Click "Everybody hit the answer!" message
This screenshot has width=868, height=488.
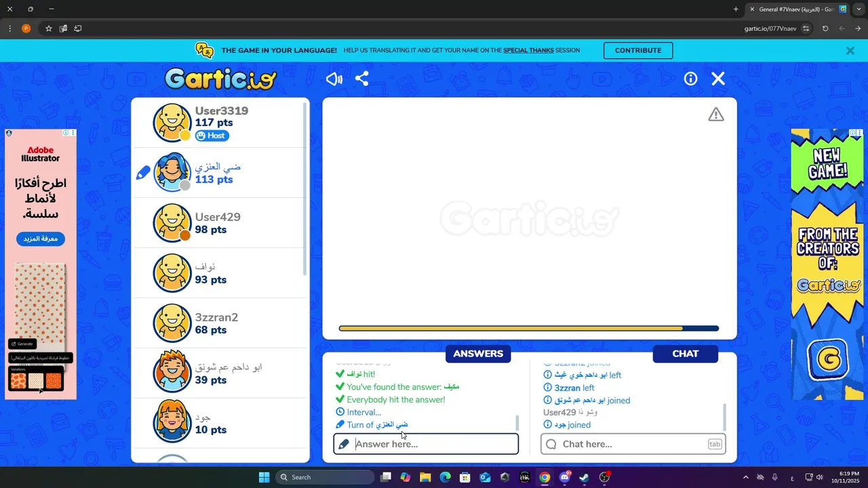pyautogui.click(x=391, y=400)
